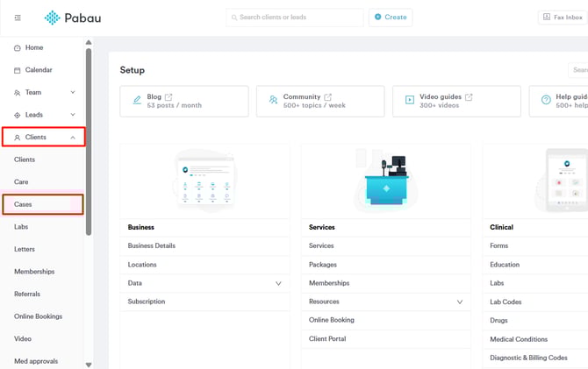Screen dimensions: 588x369
Task: Open the Business Details link
Action: point(152,245)
